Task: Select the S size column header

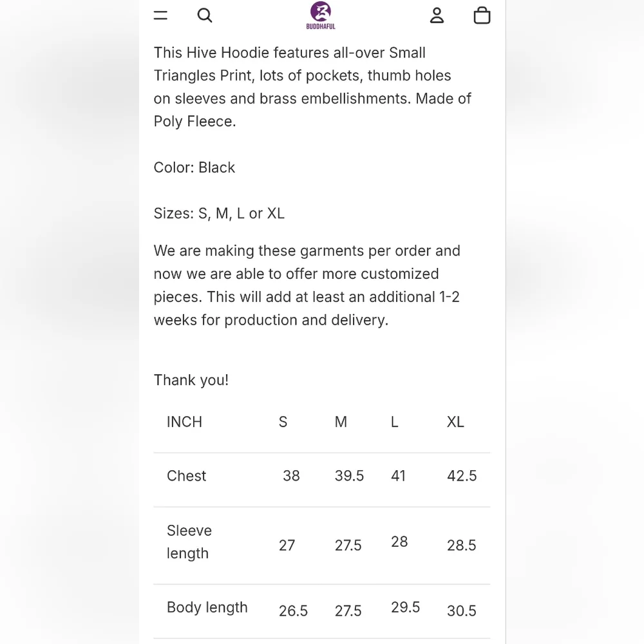Action: (283, 422)
